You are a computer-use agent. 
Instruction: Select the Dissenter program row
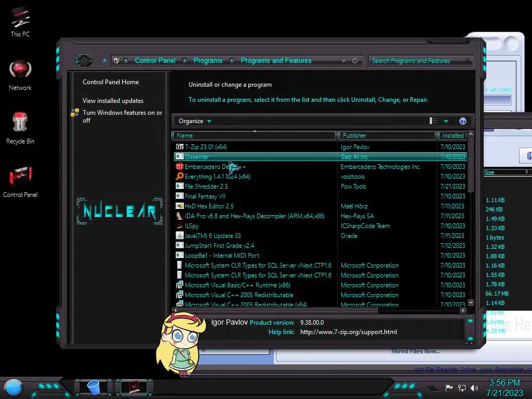(320, 157)
